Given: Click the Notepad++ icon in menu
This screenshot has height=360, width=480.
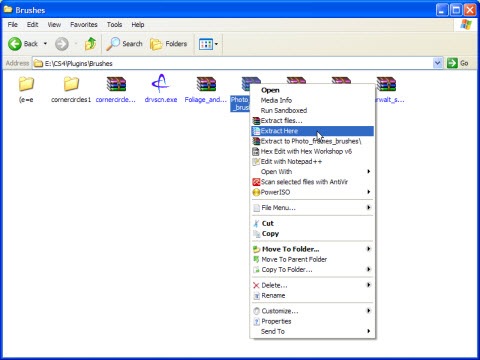Looking at the screenshot, I should pos(256,162).
